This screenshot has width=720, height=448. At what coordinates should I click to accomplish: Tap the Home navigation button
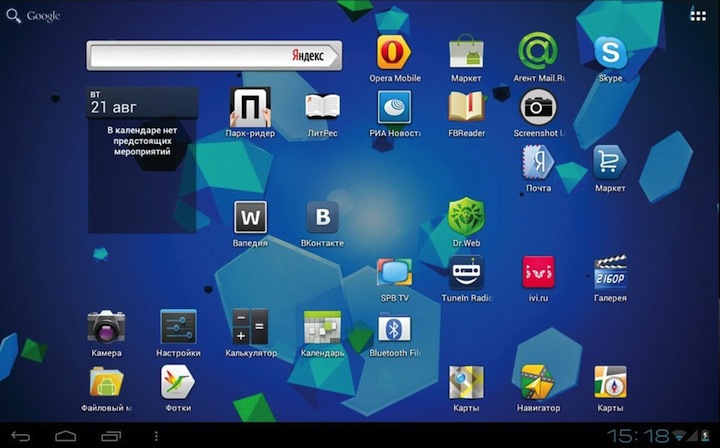pos(66,436)
